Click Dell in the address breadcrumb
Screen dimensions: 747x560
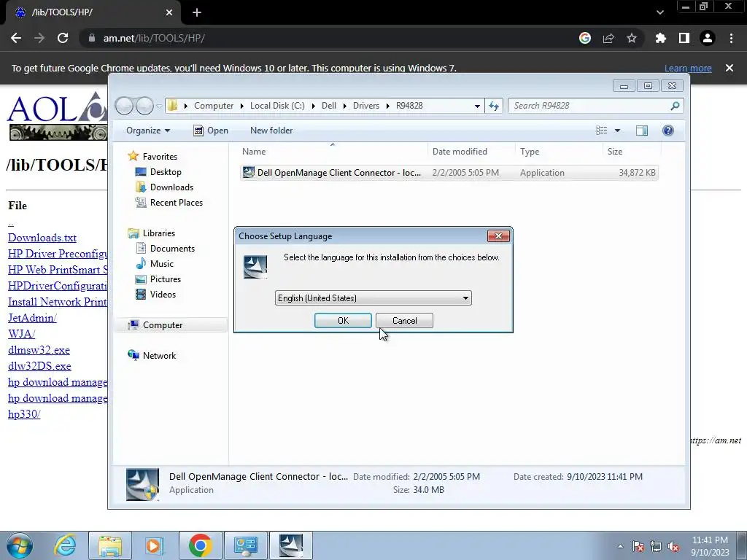(x=329, y=106)
